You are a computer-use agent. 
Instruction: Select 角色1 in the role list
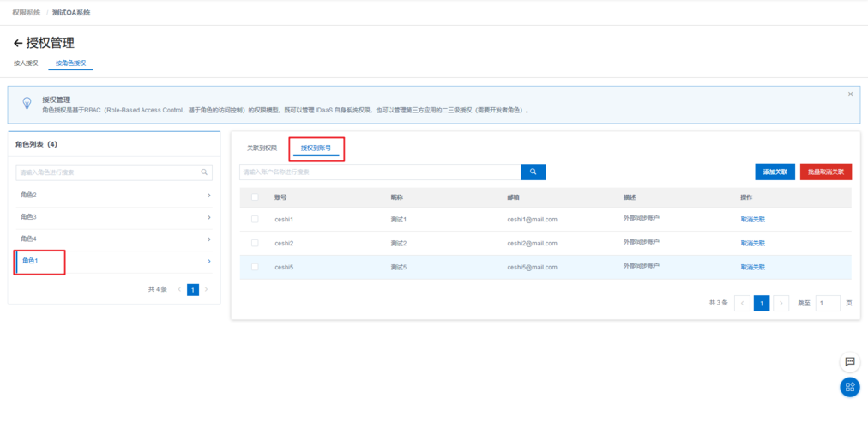click(x=30, y=261)
